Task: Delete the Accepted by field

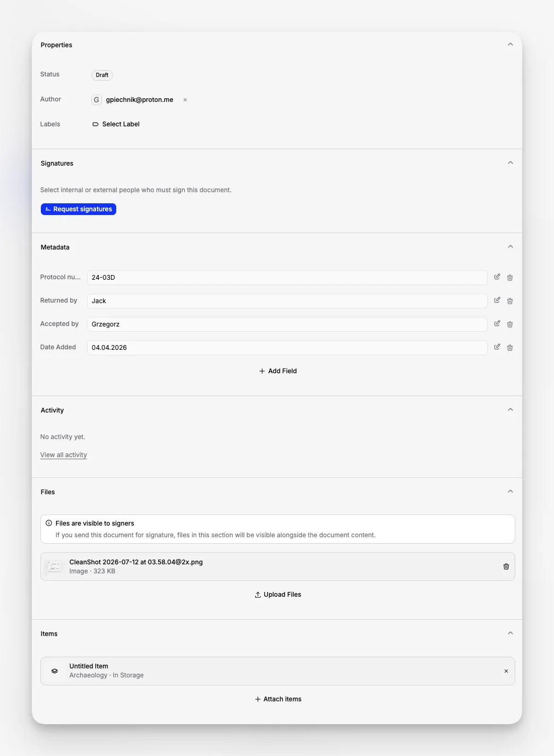Action: [510, 324]
